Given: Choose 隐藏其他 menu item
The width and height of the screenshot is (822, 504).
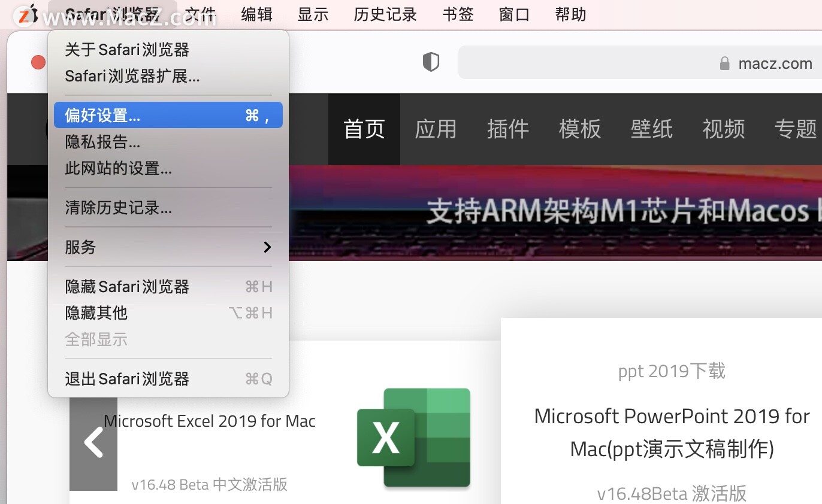Looking at the screenshot, I should pos(168,313).
